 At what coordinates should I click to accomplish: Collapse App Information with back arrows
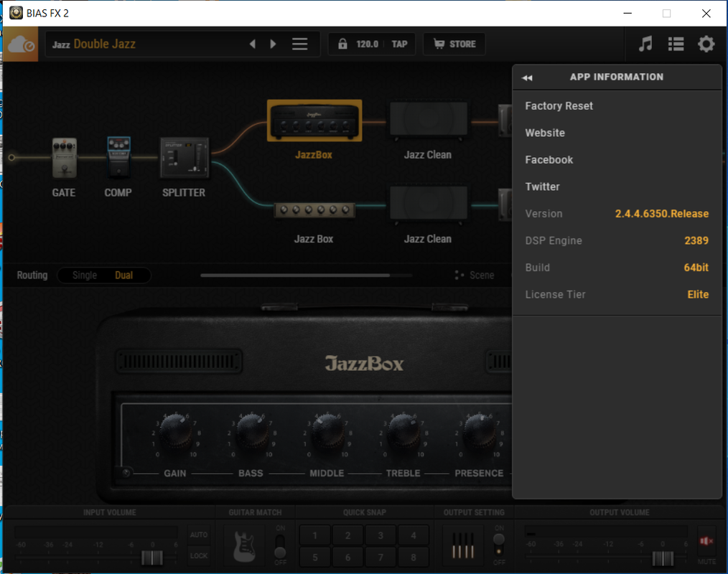(x=527, y=77)
